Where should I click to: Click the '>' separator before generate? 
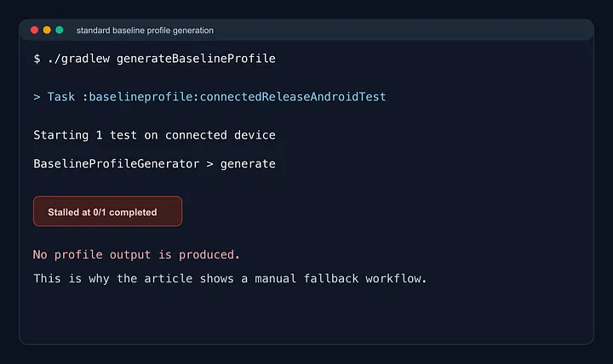pos(210,164)
